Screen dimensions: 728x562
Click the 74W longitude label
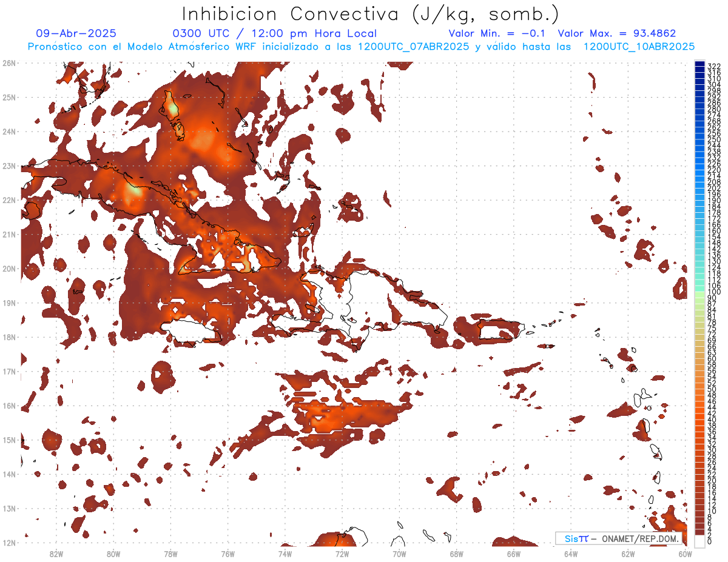[285, 554]
